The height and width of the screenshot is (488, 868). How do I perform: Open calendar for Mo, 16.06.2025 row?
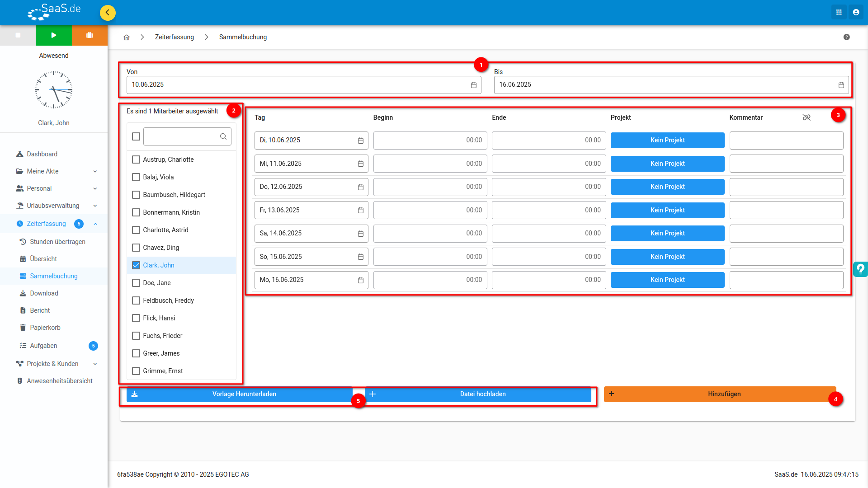click(x=360, y=280)
